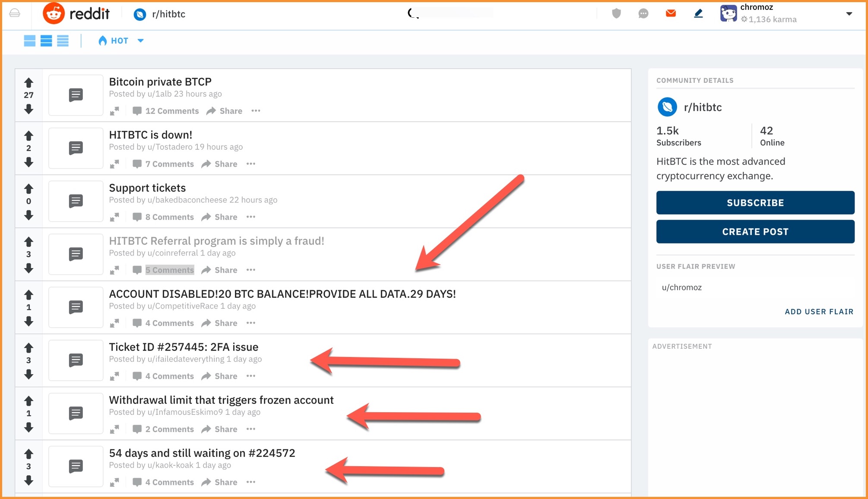Expand the Withdrawal limit post preview
The image size is (868, 499).
coord(114,430)
